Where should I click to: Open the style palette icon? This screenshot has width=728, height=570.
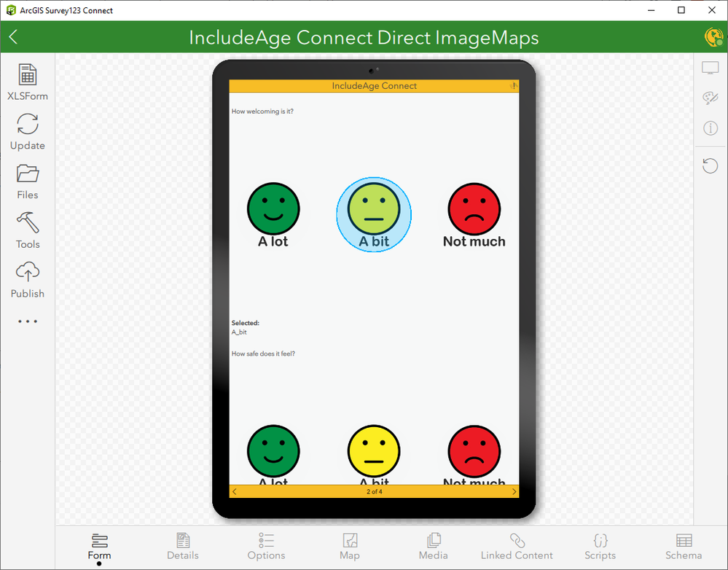point(710,98)
